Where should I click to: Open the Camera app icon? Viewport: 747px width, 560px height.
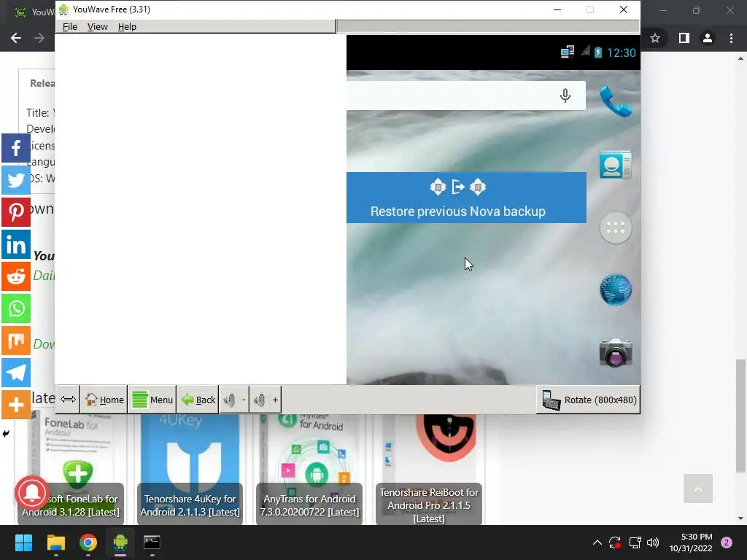click(616, 352)
